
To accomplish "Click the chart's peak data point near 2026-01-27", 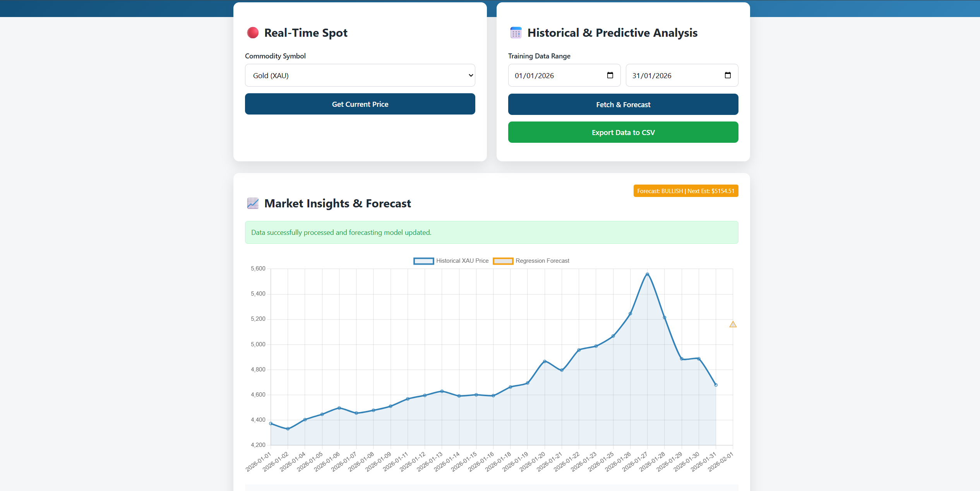I will 648,274.
